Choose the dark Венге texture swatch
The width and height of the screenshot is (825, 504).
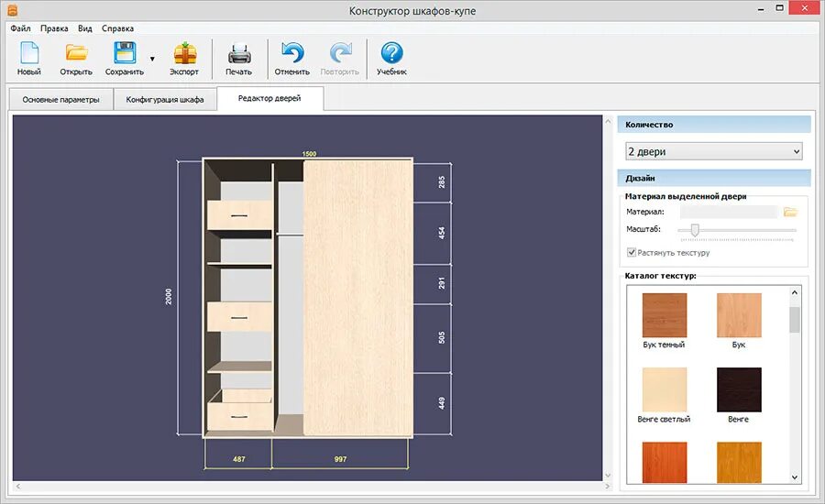click(739, 389)
